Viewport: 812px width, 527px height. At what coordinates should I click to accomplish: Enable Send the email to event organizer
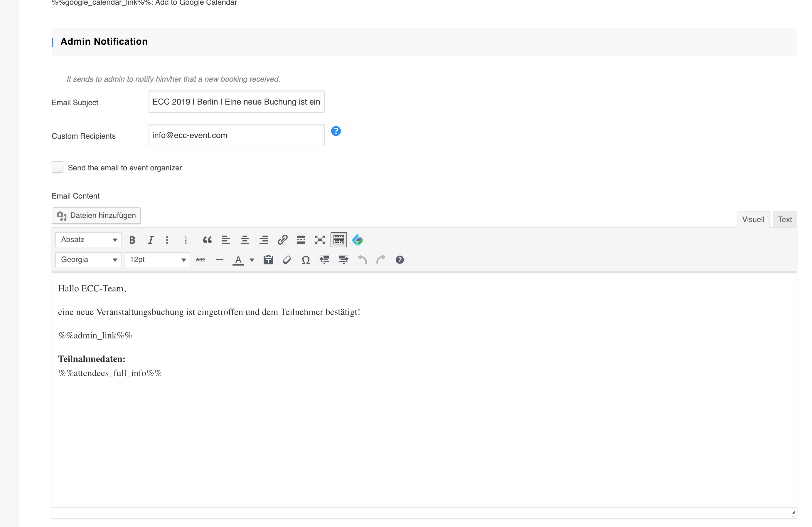[x=58, y=167]
